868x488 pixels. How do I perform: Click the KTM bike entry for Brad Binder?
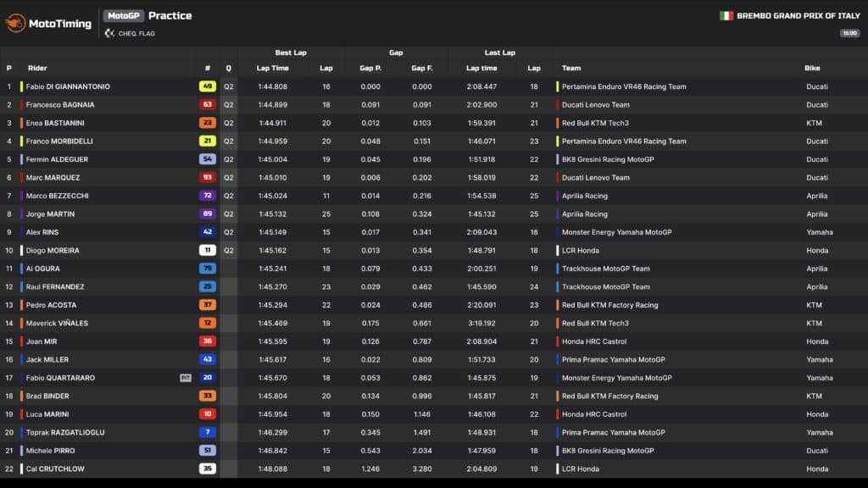click(815, 396)
